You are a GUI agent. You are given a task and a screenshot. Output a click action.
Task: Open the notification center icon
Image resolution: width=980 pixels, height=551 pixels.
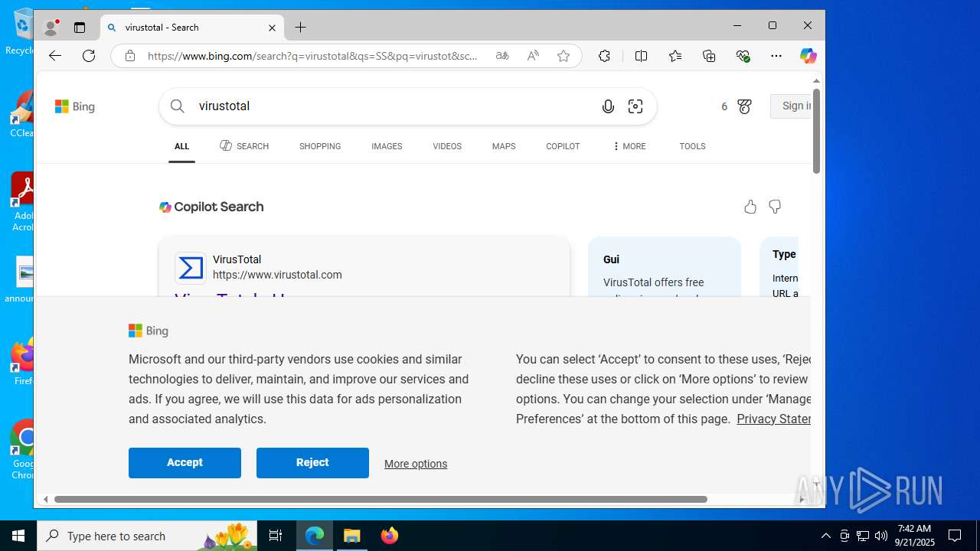(x=955, y=536)
